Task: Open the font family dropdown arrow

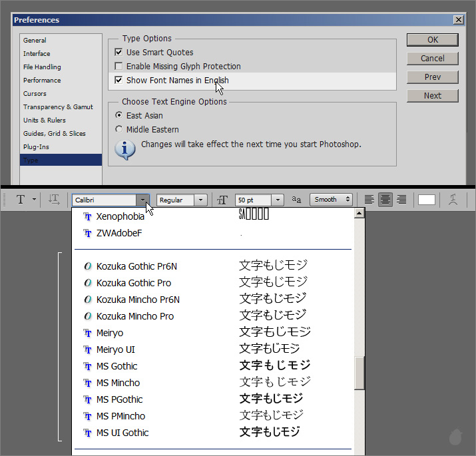Action: (142, 200)
